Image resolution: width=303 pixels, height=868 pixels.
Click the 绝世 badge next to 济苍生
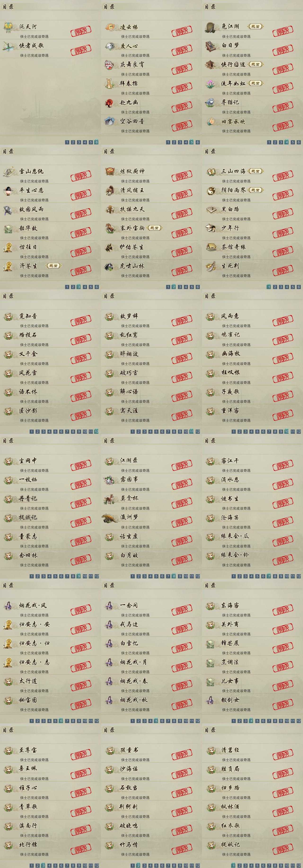coord(54,266)
